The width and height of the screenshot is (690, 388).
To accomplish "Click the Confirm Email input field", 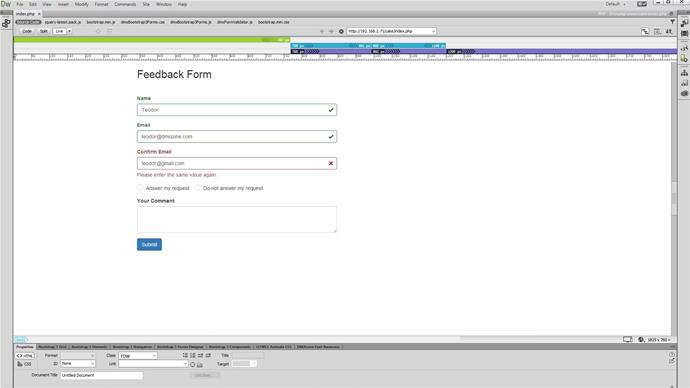I will (x=237, y=164).
